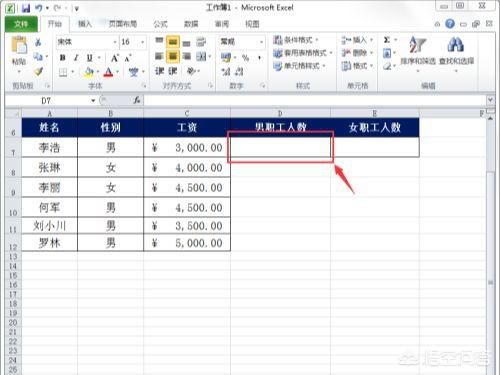Click the Save icon in quick access toolbar
Image resolution: width=500 pixels, height=375 pixels.
click(26, 8)
